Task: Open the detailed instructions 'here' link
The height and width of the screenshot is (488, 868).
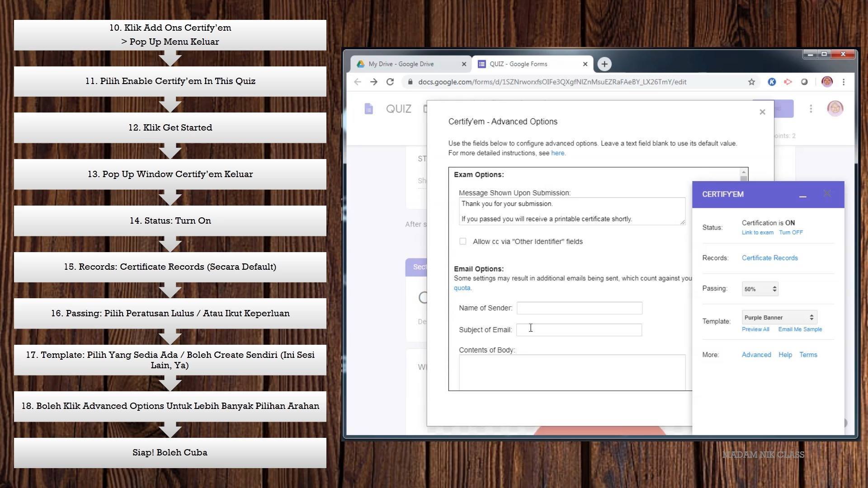Action: 557,153
